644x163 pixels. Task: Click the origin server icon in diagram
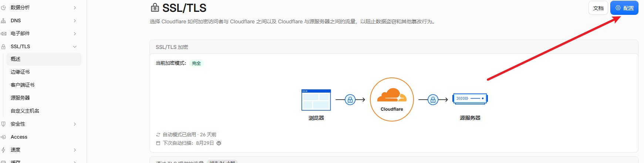pos(470,99)
